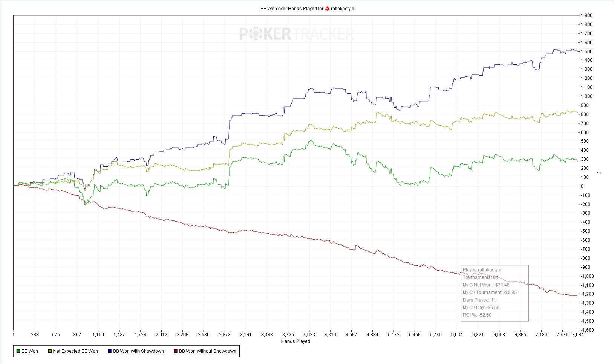Screen dimensions: 614x364
Task: Click the 3,735 x-axis tick label
Action: (x=288, y=334)
